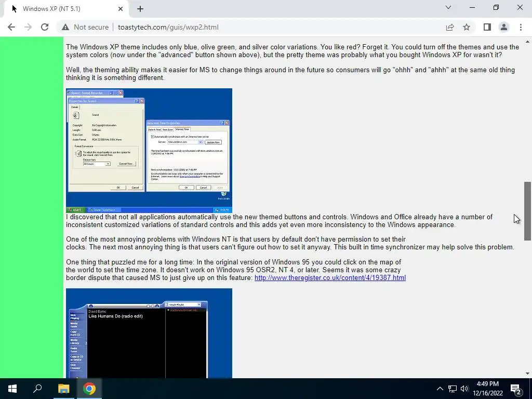
Task: Open the Windows Media Player screenshot
Action: point(149,333)
